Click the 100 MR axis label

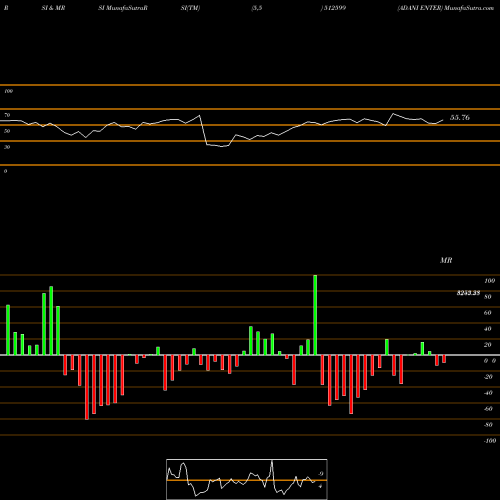point(490,281)
